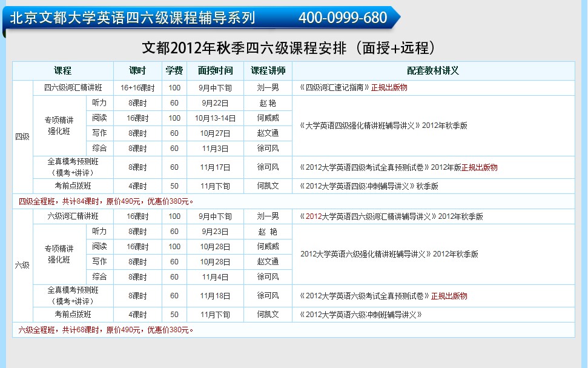Click 听力 cell in 9月23日 row
588x368 pixels.
(100, 232)
